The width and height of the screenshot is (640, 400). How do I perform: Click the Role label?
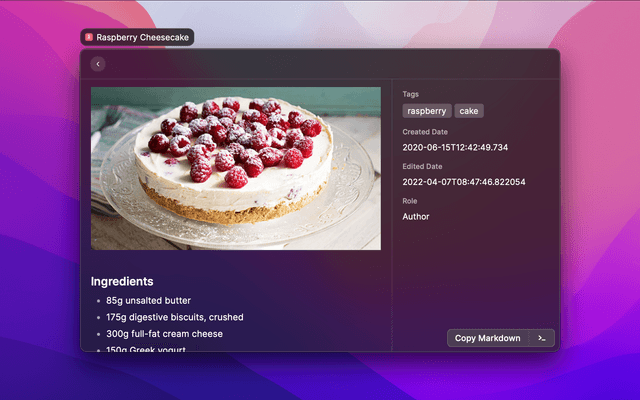(x=410, y=201)
